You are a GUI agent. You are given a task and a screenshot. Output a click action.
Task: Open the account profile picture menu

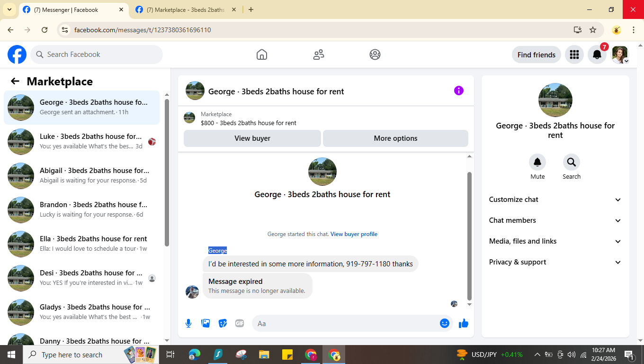620,55
